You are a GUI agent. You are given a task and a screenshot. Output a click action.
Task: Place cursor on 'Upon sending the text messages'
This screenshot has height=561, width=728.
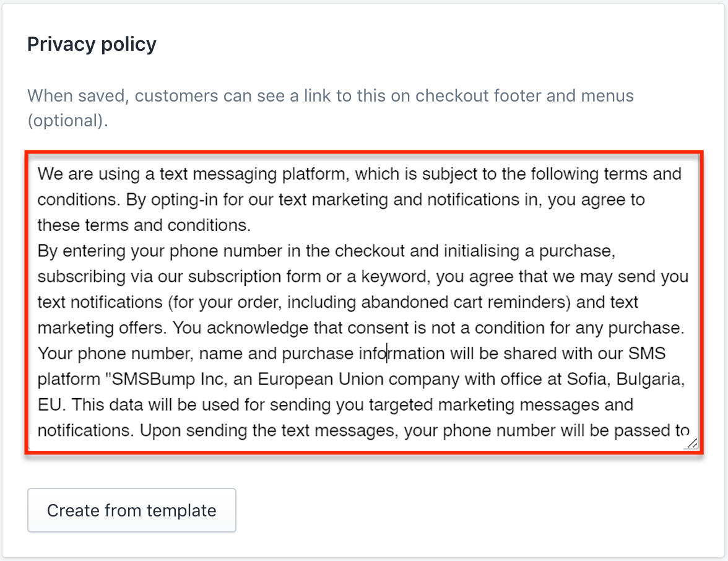tap(267, 430)
